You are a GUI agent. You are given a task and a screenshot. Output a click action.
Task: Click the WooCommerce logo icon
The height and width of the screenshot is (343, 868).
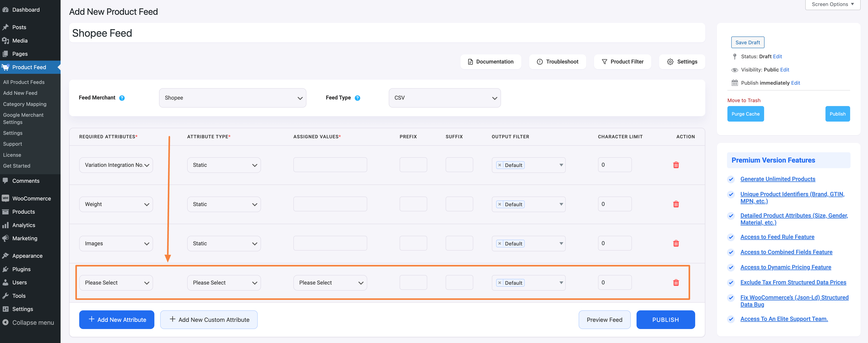(5, 198)
